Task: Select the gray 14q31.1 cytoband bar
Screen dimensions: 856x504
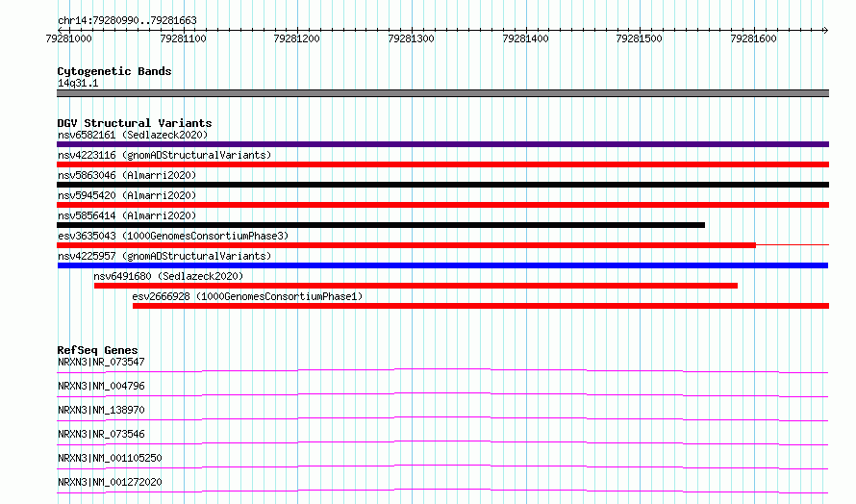Action: pyautogui.click(x=442, y=93)
